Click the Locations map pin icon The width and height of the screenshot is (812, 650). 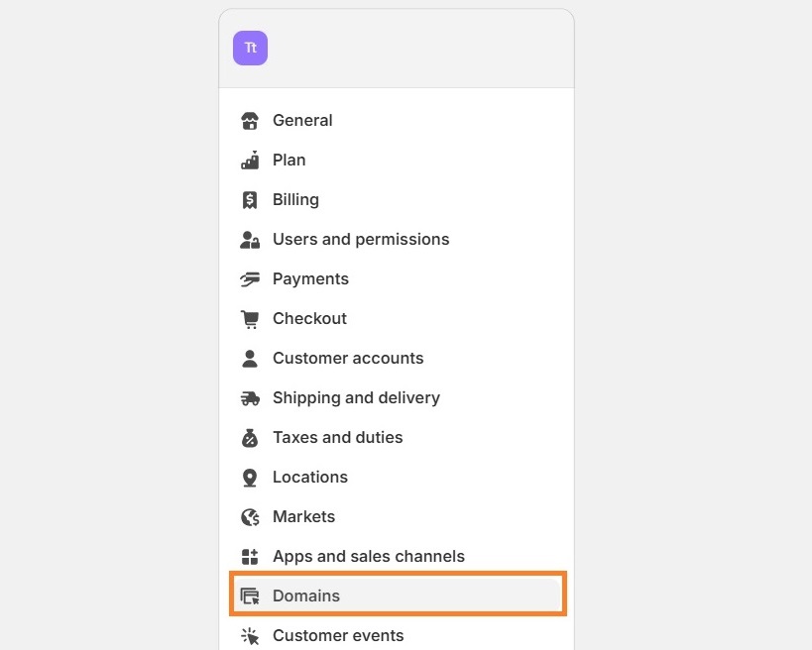[250, 477]
